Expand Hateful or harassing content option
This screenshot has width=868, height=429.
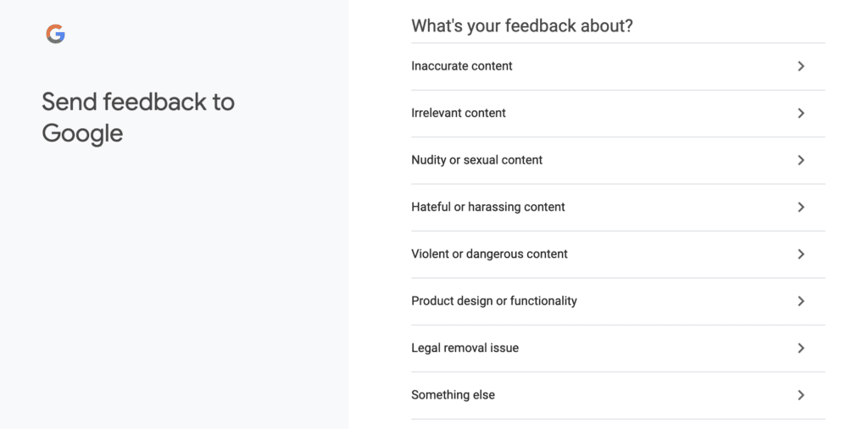point(618,208)
